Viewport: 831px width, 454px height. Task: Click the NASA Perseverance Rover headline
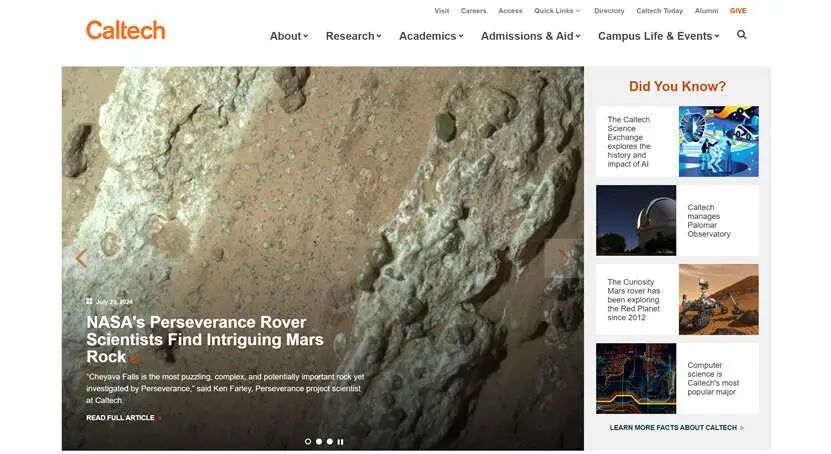pyautogui.click(x=205, y=339)
